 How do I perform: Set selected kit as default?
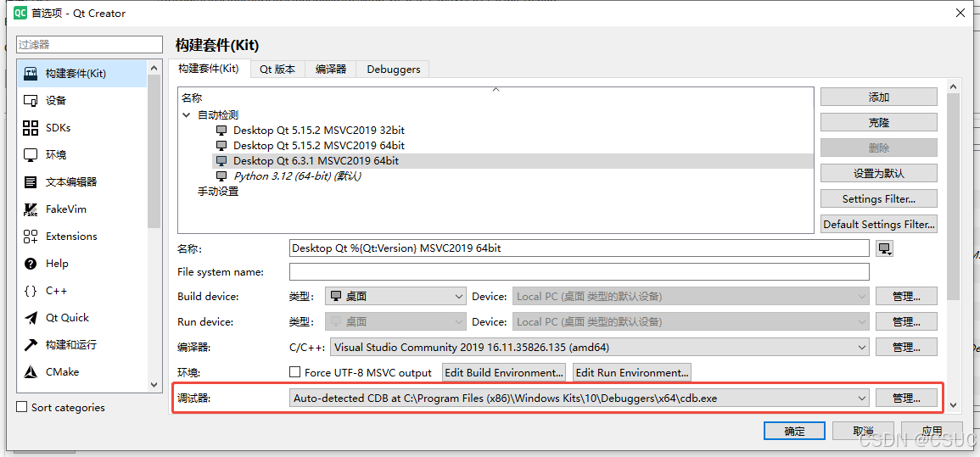[x=879, y=174]
